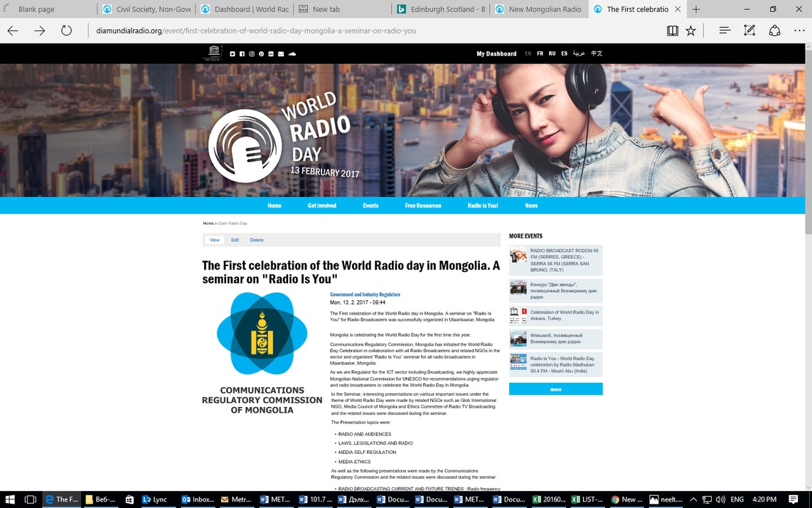The width and height of the screenshot is (812, 508).
Task: Open the Action Center notifications icon
Action: (x=793, y=499)
